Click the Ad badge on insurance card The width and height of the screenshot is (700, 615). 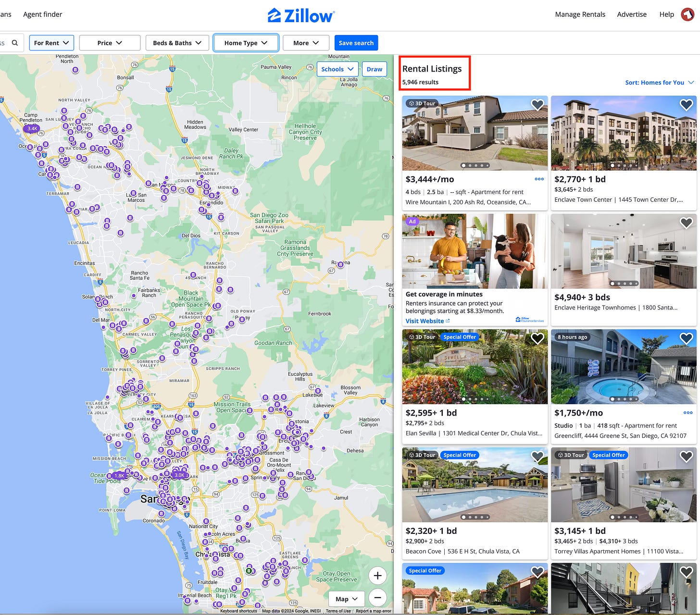point(412,221)
